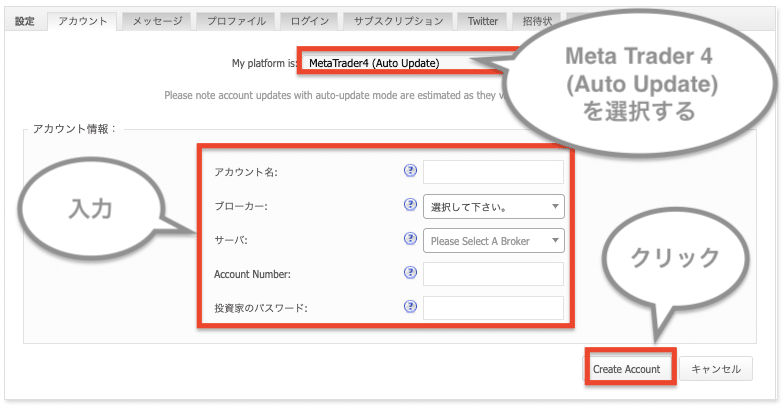Expand the サーバ dropdown
This screenshot has width=783, height=408.
pyautogui.click(x=494, y=241)
